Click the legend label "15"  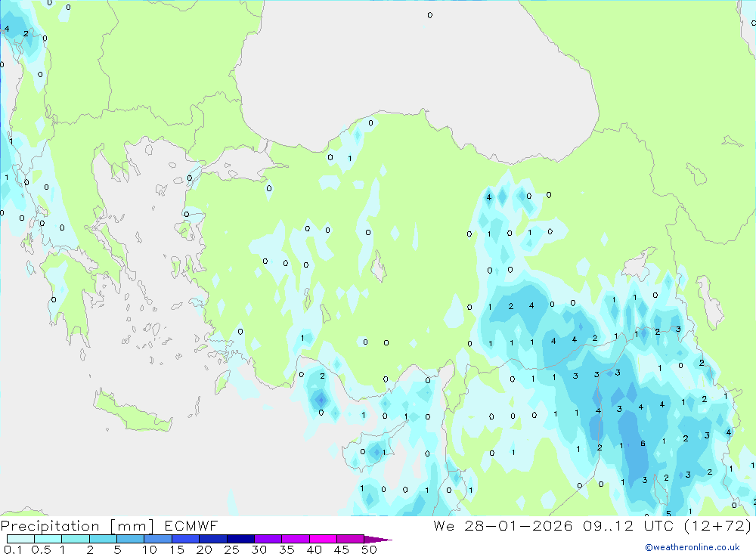[177, 549]
